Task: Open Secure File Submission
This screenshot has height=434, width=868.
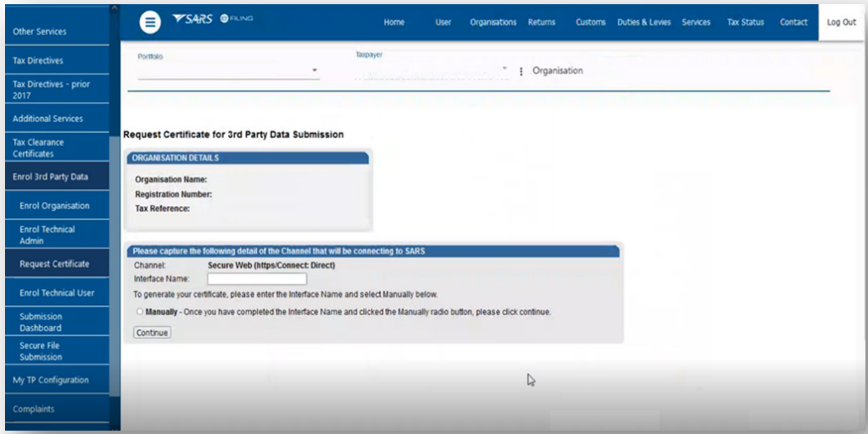Action: [57, 351]
